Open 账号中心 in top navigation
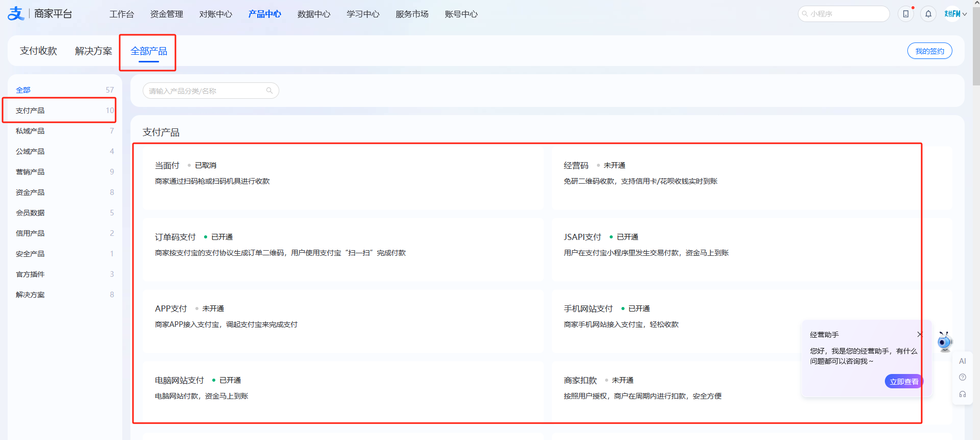 tap(461, 14)
